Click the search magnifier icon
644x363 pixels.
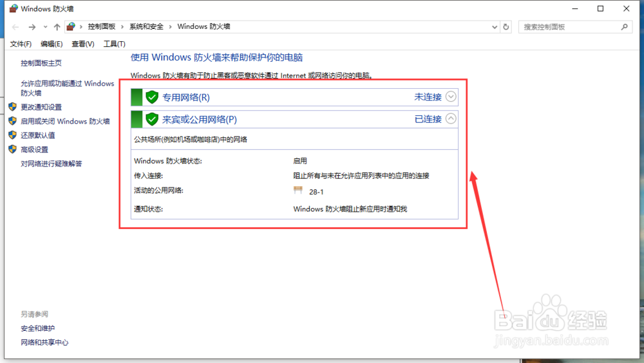[624, 27]
